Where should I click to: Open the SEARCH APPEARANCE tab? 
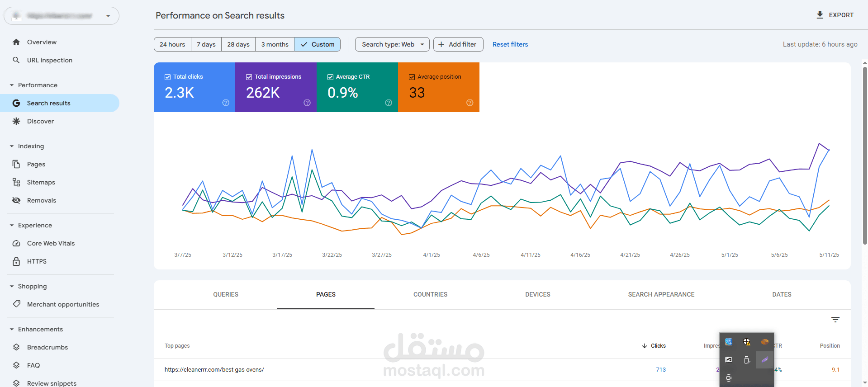tap(661, 294)
